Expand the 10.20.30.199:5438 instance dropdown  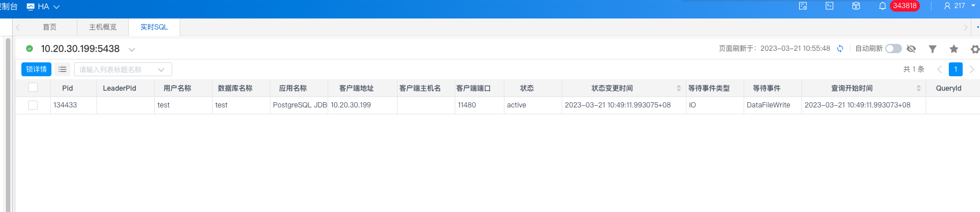(x=132, y=49)
